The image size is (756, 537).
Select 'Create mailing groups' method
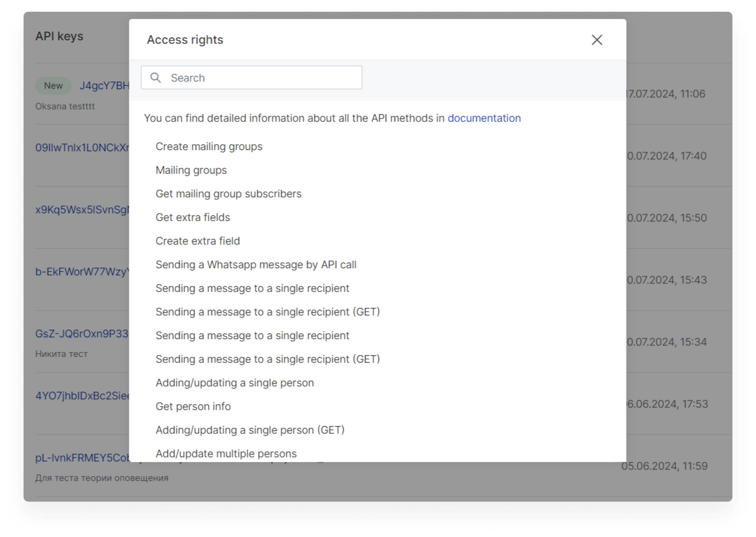tap(209, 147)
